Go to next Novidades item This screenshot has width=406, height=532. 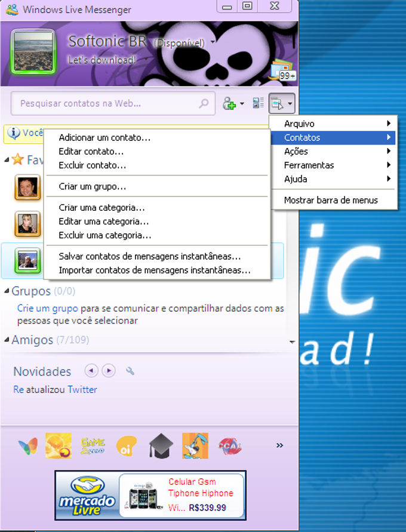click(109, 371)
